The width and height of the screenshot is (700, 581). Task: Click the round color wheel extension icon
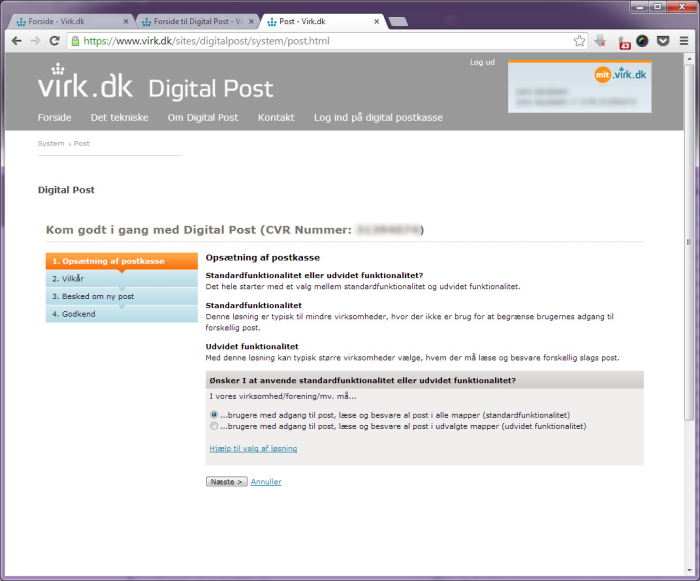click(642, 41)
